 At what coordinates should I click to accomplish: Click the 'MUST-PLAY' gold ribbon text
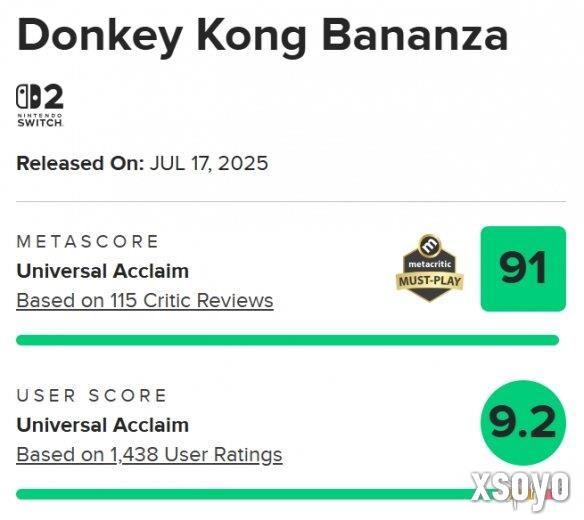430,281
